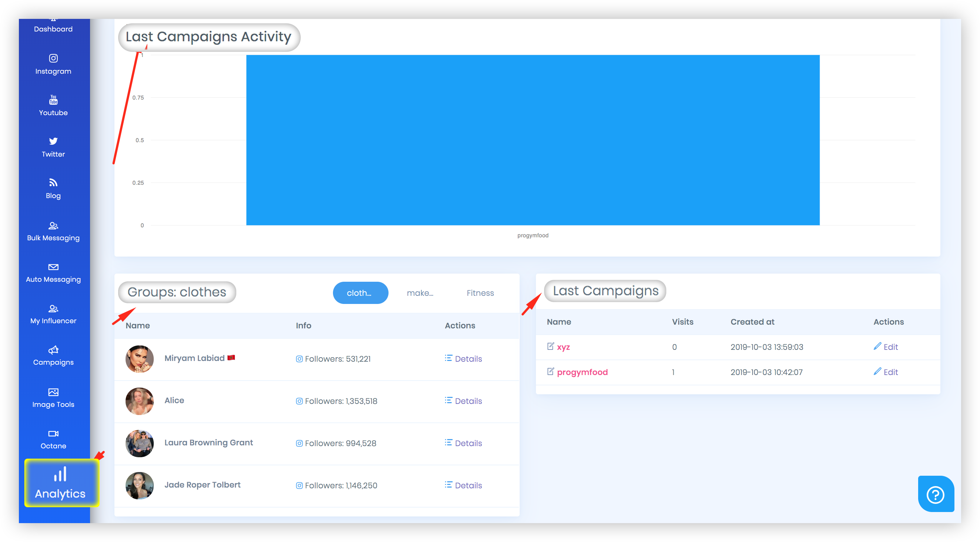Click Visits column header in Last Campaigns

(683, 322)
